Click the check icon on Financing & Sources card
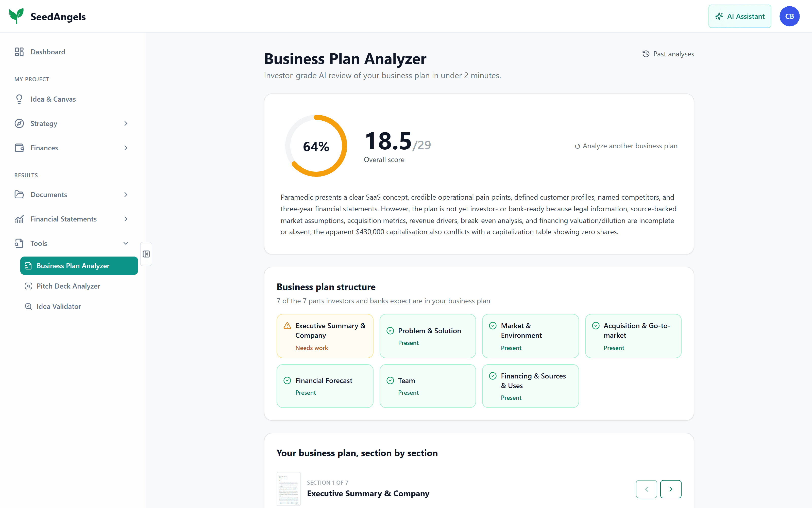Viewport: 812px width, 508px height. pyautogui.click(x=493, y=376)
